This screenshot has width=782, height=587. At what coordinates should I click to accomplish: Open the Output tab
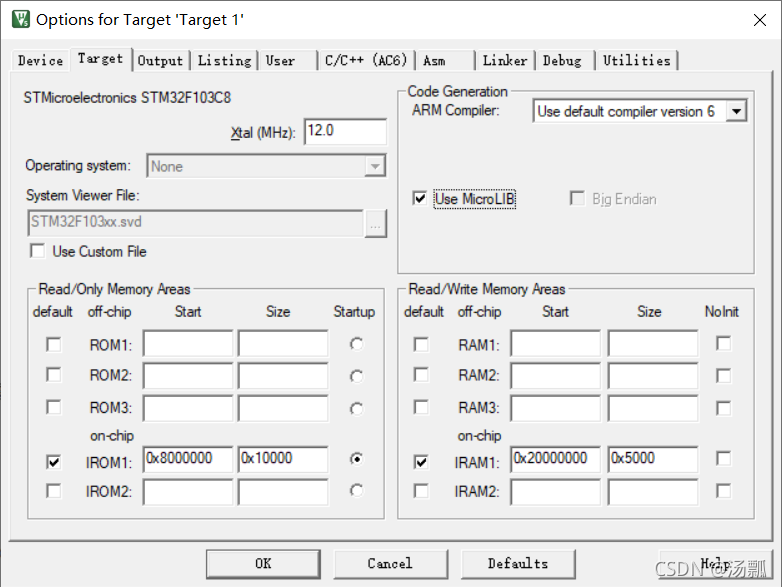(x=160, y=60)
